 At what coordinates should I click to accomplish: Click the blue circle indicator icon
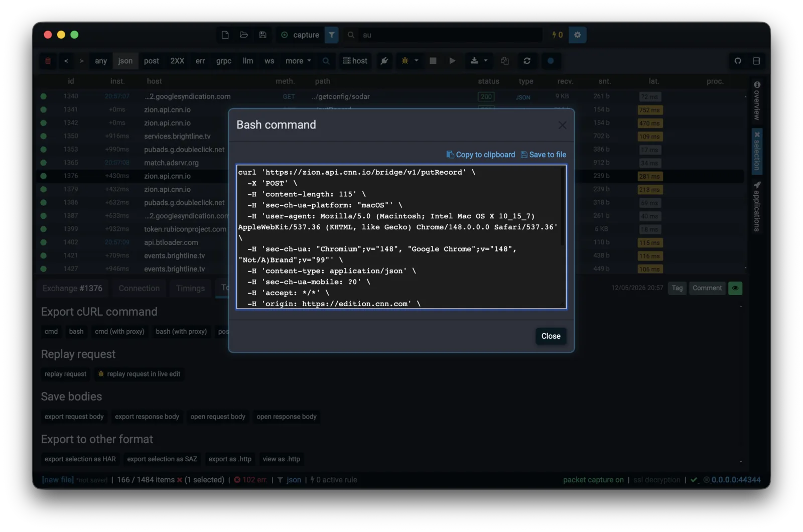click(x=551, y=61)
